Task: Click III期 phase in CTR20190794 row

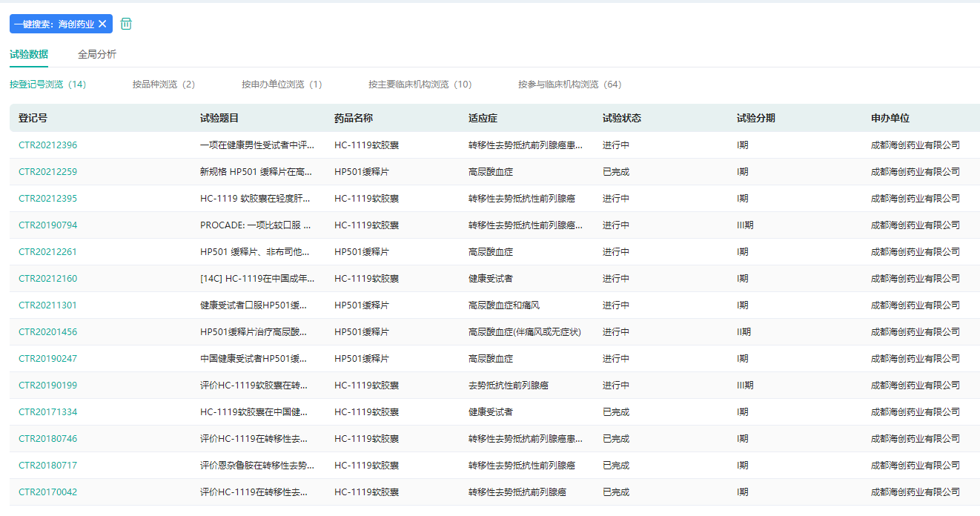Action: tap(745, 225)
